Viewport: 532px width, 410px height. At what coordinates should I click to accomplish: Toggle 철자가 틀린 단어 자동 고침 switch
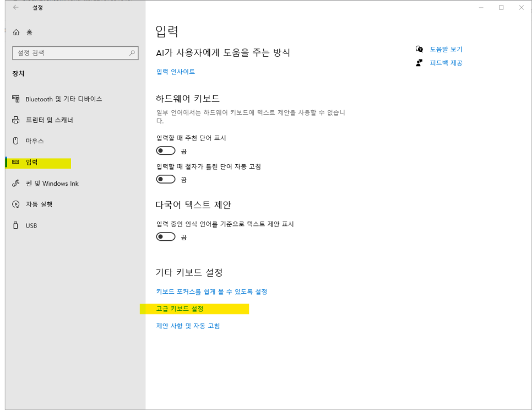[x=166, y=179]
